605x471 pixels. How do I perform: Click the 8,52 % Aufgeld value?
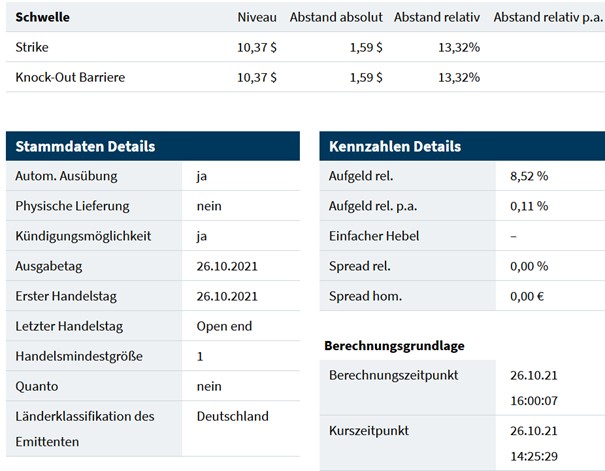click(x=529, y=176)
